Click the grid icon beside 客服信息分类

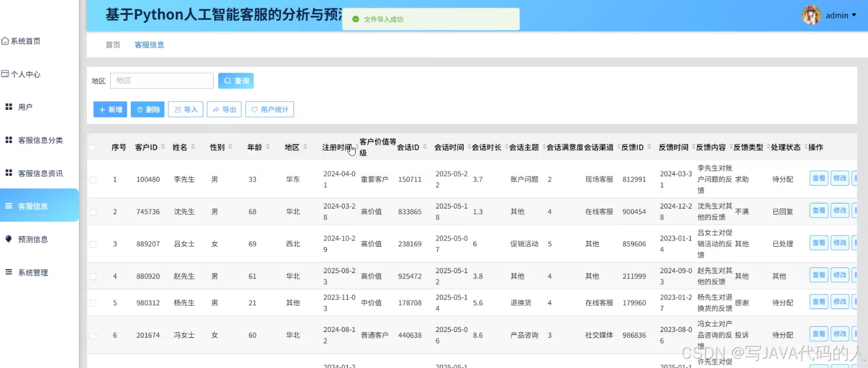9,140
